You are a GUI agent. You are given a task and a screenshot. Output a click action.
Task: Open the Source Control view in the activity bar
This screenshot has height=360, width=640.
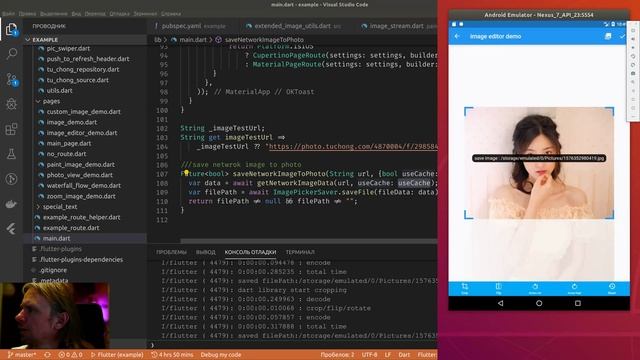click(11, 79)
